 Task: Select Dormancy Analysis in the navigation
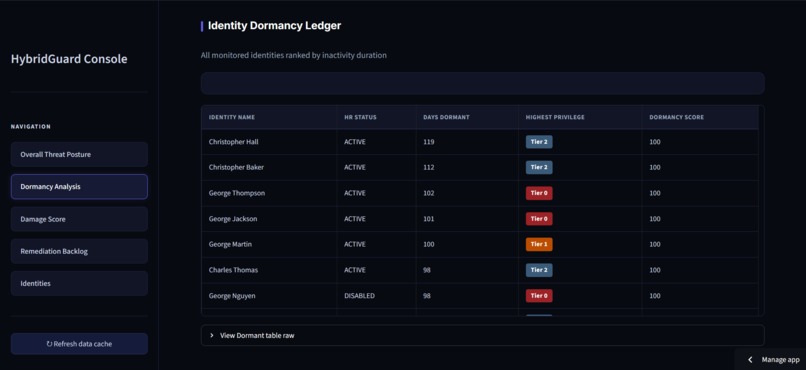(79, 187)
